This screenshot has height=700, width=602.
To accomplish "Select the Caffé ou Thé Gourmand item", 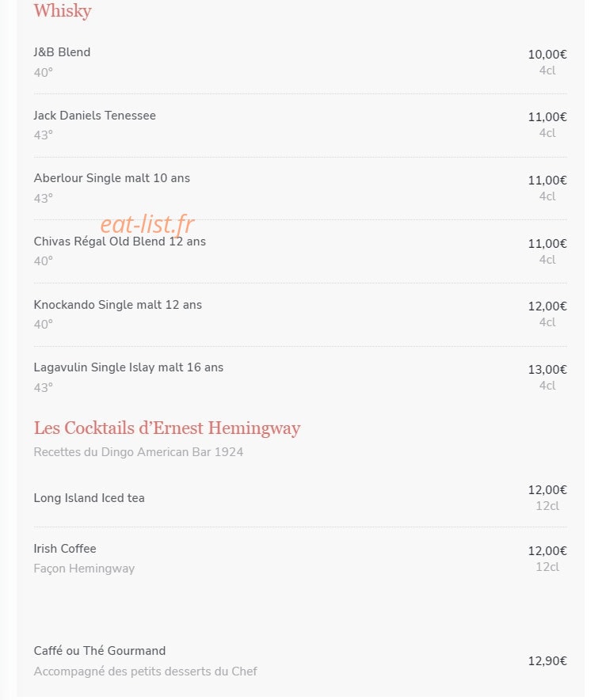I will coord(100,651).
